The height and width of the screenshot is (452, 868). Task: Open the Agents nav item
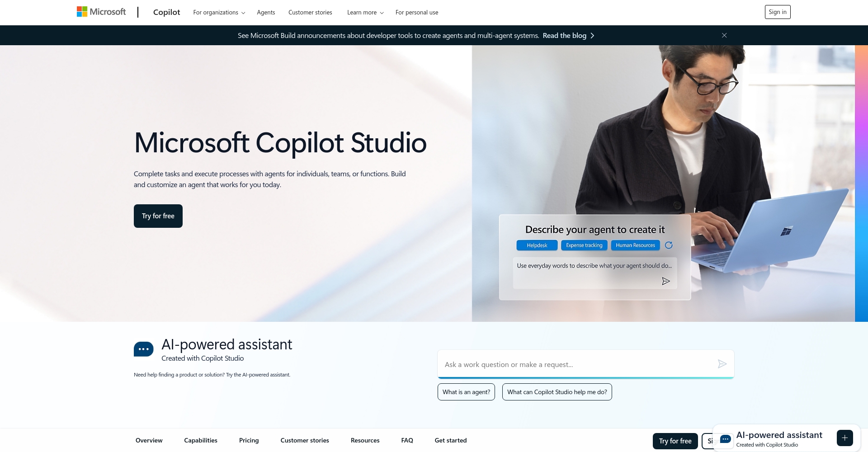(266, 13)
